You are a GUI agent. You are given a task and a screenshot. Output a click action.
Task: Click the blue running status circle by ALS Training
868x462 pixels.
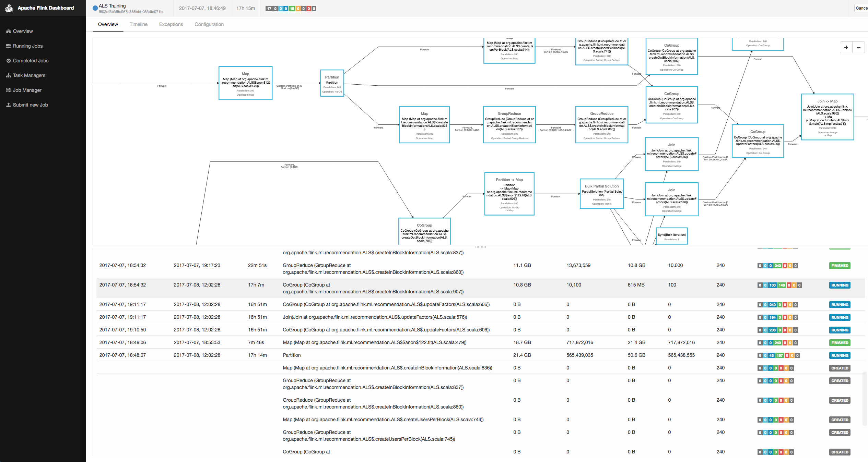[x=95, y=8]
